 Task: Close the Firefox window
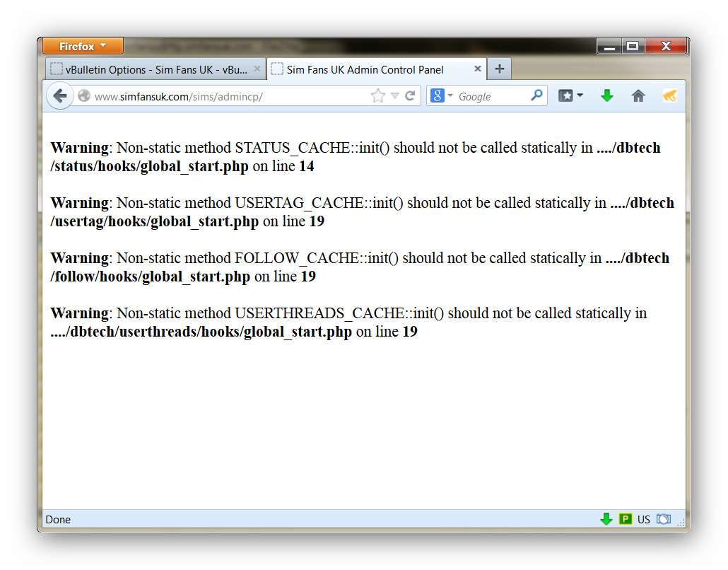tap(666, 46)
